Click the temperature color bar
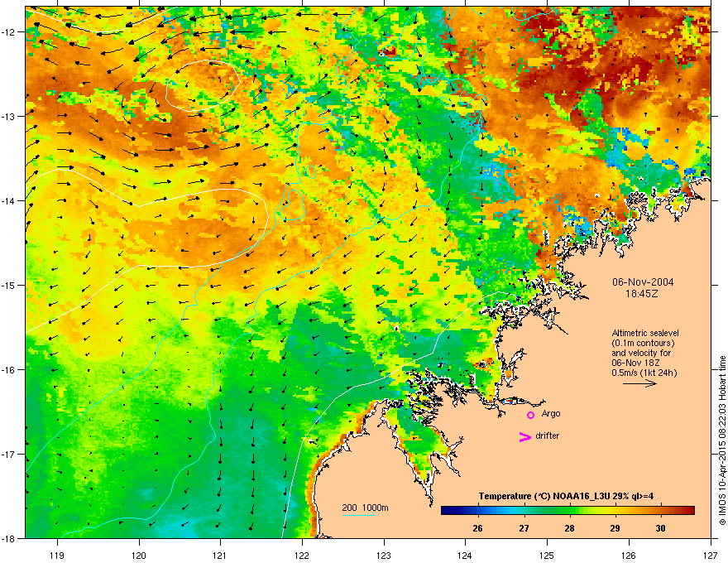This screenshot has height=563, width=728. tap(568, 510)
